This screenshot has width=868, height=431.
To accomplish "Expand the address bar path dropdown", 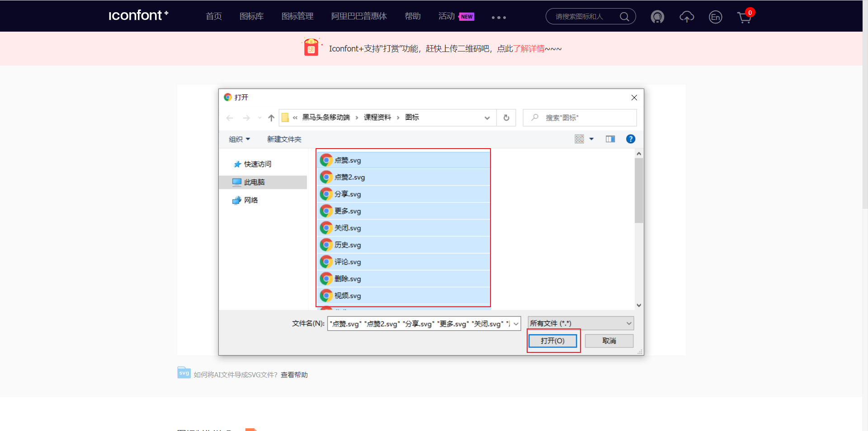I will coord(487,118).
